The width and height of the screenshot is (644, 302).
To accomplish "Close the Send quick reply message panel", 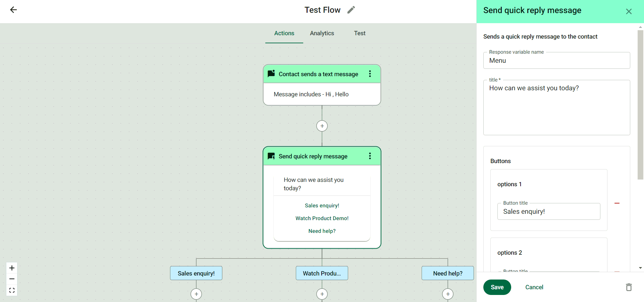I will click(629, 11).
